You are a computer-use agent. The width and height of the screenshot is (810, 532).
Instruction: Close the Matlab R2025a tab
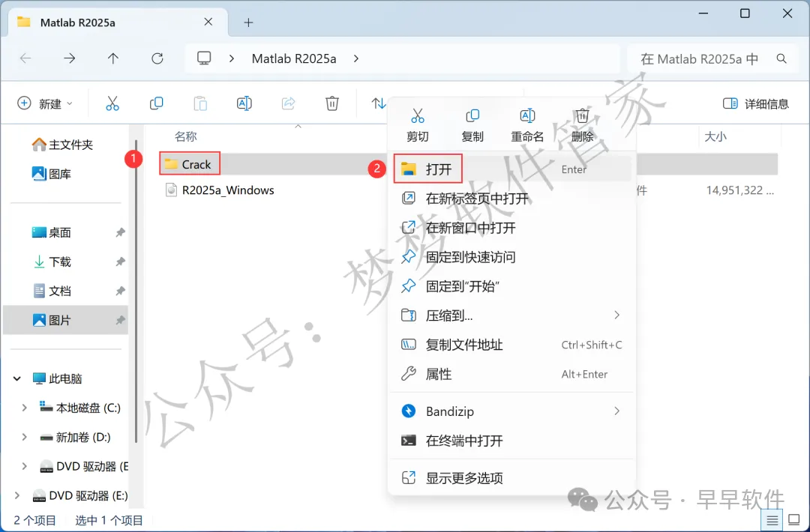click(208, 22)
